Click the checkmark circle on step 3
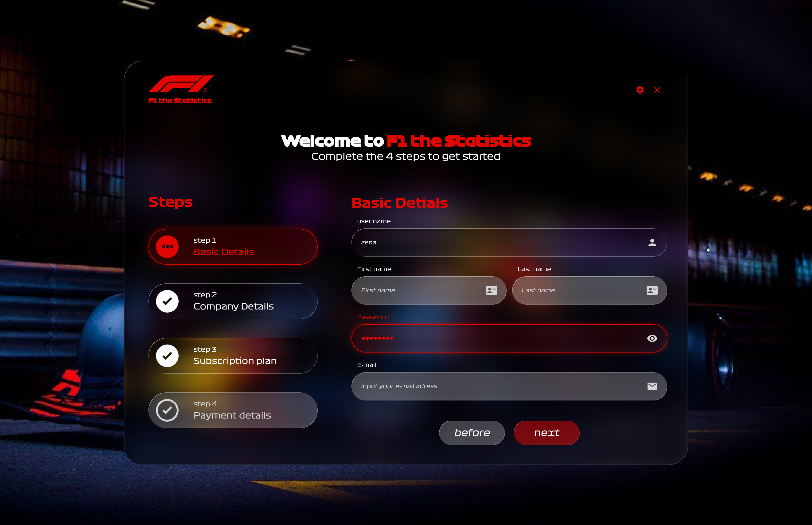This screenshot has height=525, width=812. click(x=167, y=356)
